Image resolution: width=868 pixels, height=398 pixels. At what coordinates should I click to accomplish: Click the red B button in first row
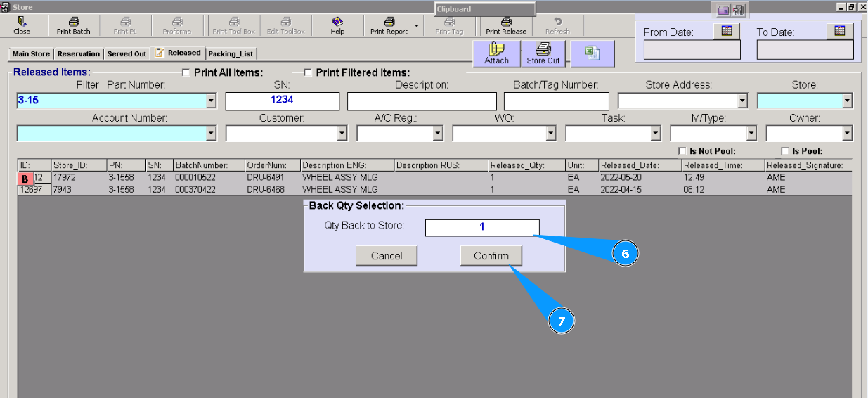[x=25, y=179]
